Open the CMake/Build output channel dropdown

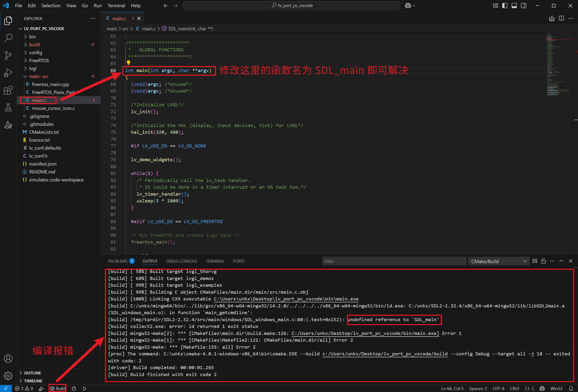(499, 261)
